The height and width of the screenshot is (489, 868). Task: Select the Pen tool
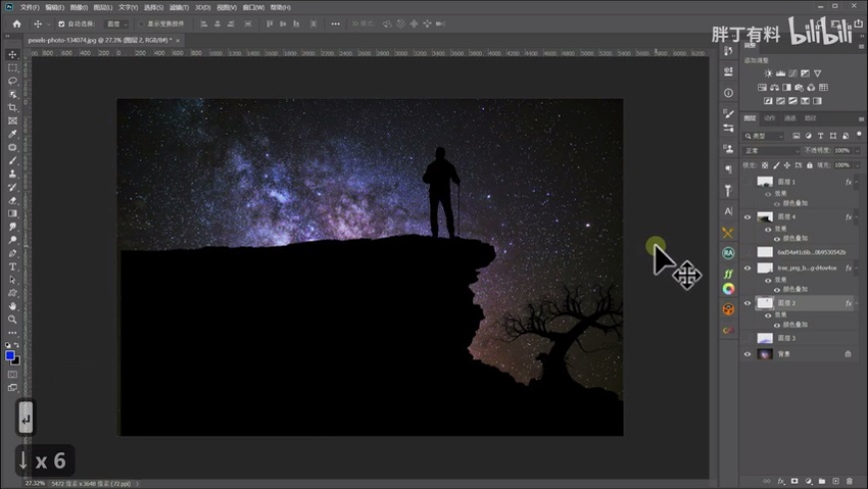(x=12, y=253)
